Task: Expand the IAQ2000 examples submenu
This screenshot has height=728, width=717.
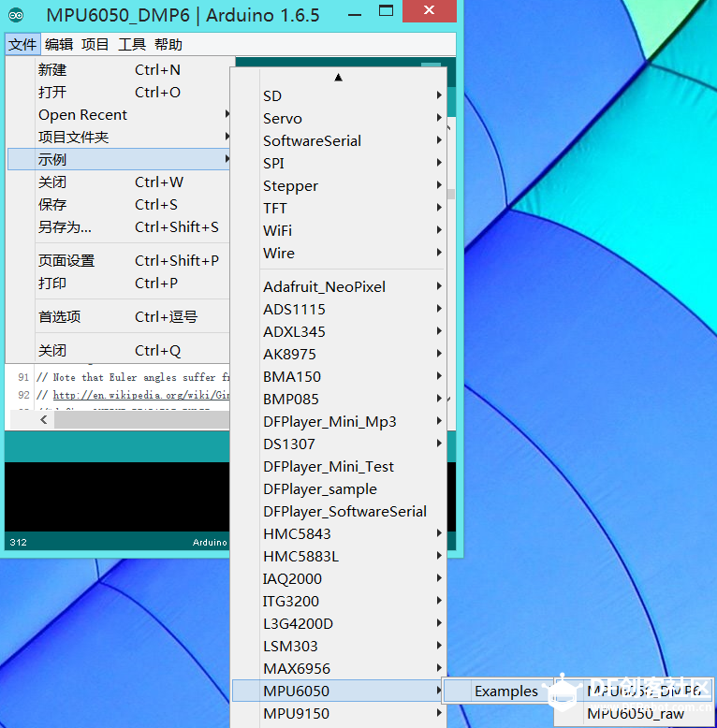Action: [x=339, y=578]
